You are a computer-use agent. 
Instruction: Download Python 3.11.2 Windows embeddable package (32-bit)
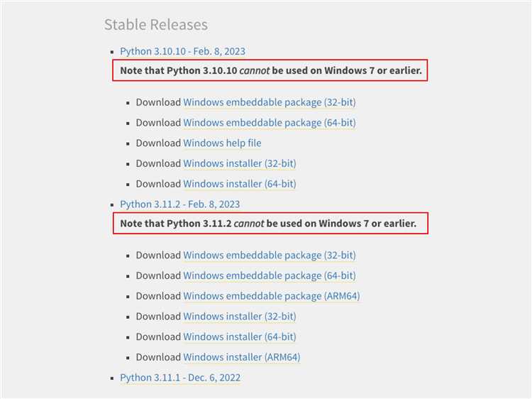[x=270, y=255]
